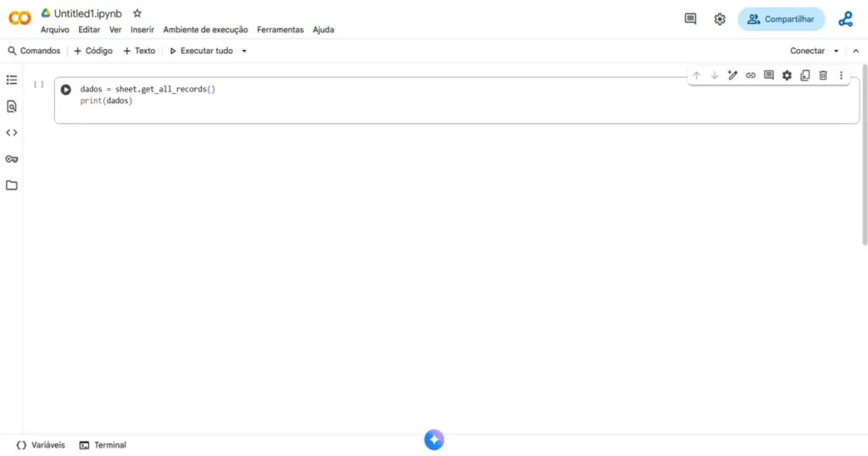
Task: Star the Untitled1.ipynb notebook
Action: click(x=137, y=14)
